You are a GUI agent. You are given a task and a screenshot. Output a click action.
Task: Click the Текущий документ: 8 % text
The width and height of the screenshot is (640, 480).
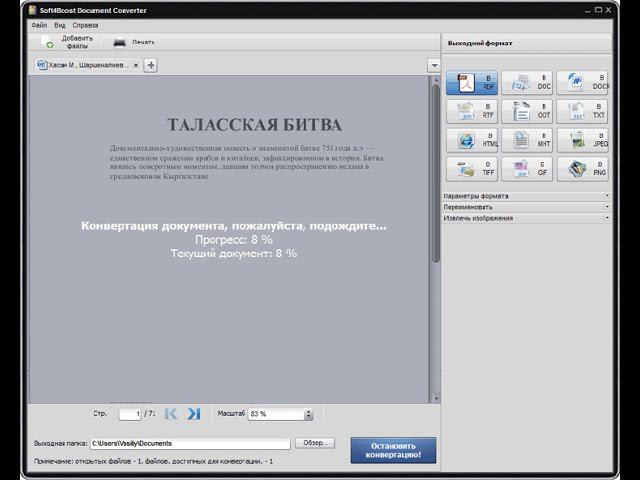[x=234, y=253]
